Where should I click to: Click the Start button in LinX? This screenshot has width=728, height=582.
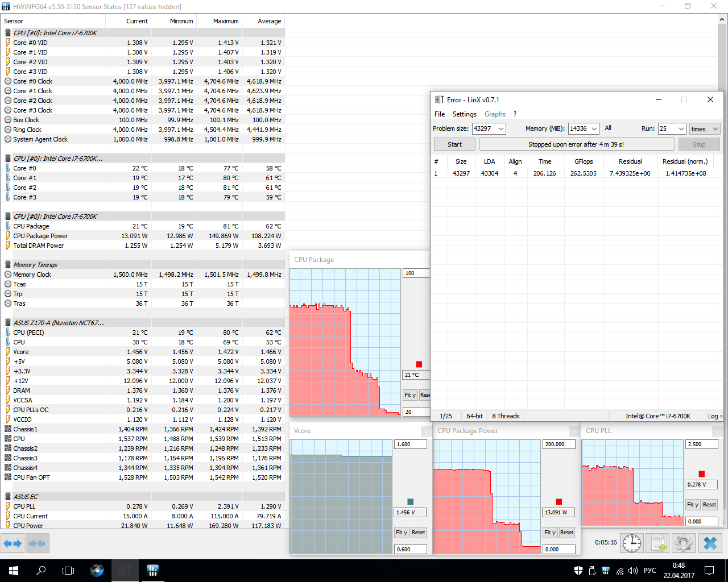click(454, 144)
